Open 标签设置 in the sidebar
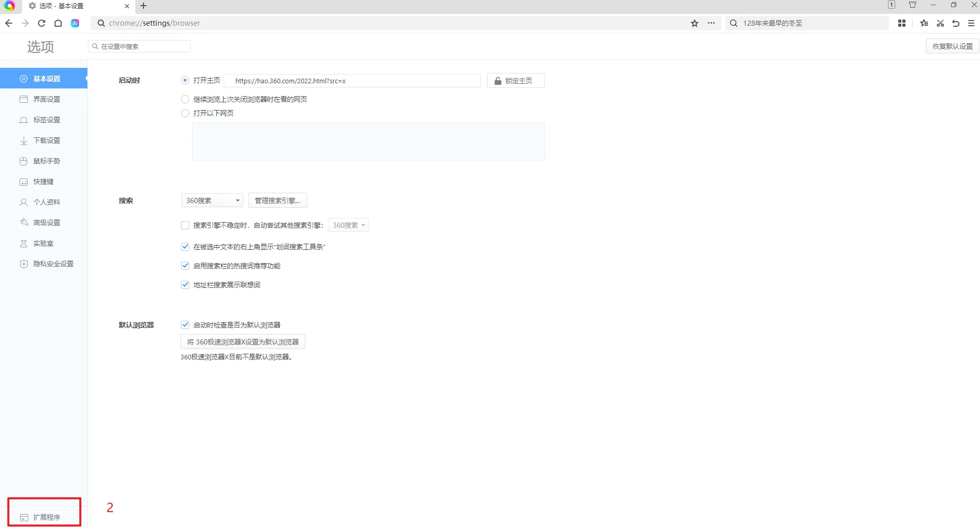Viewport: 980px width, 528px height. pos(44,120)
